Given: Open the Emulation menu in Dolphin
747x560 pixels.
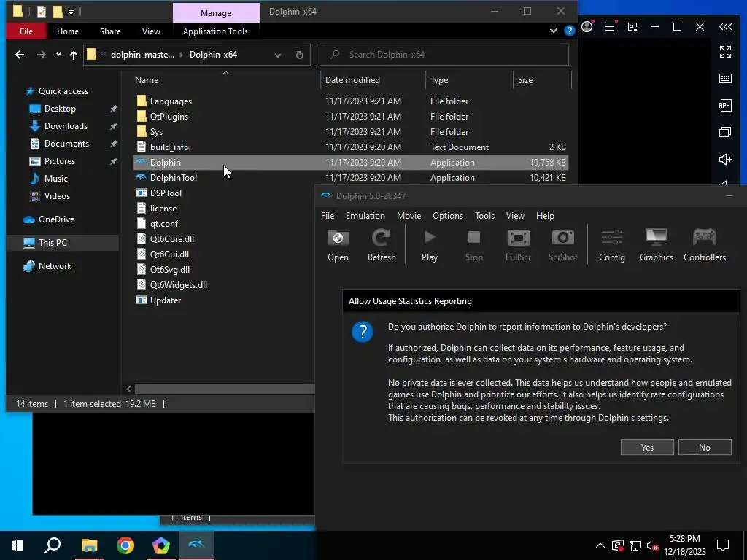Looking at the screenshot, I should click(365, 216).
